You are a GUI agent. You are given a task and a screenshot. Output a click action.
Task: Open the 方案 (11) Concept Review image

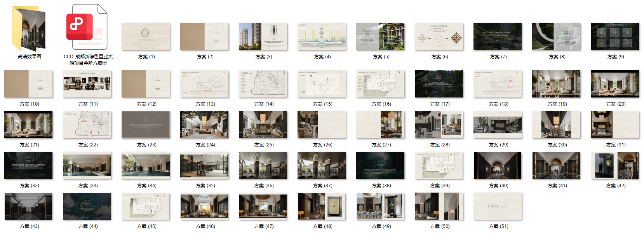(x=87, y=84)
